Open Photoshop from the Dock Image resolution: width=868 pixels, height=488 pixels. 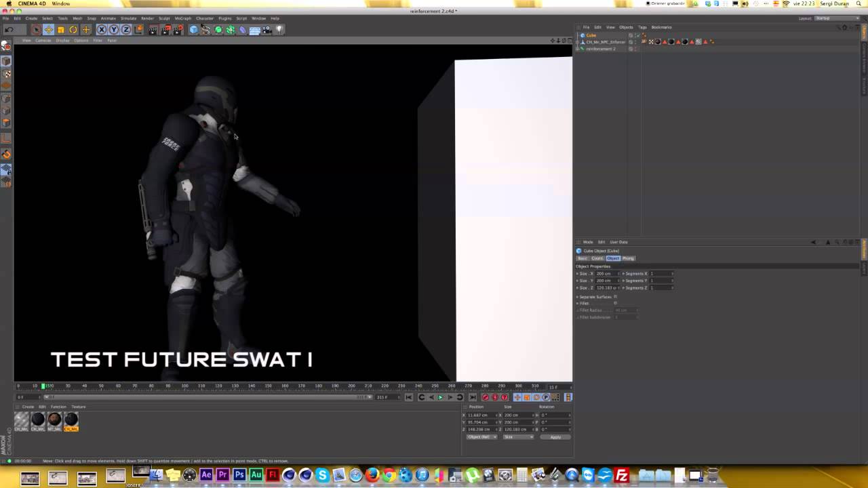[239, 476]
